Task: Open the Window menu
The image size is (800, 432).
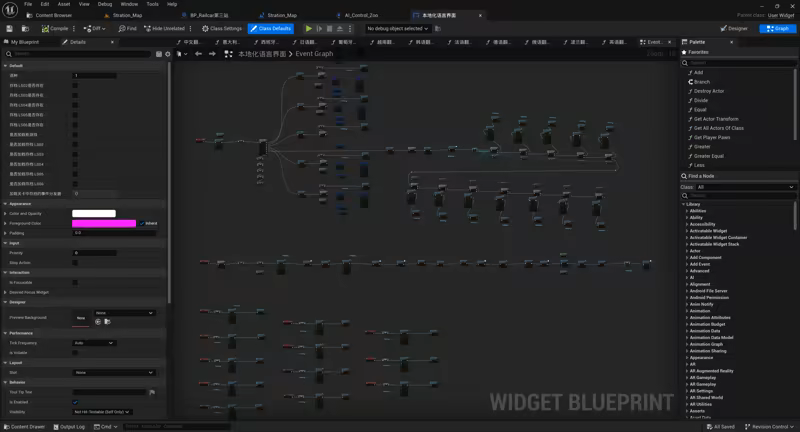Action: [129, 4]
